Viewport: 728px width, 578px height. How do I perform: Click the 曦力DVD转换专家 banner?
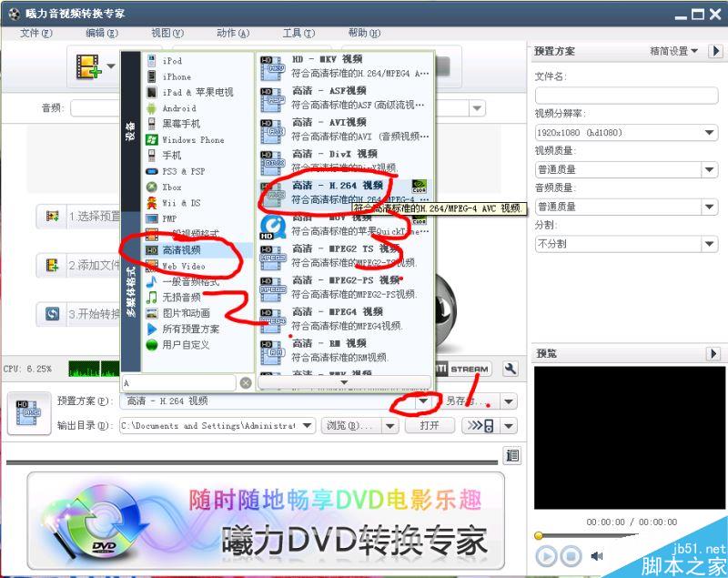[x=266, y=521]
